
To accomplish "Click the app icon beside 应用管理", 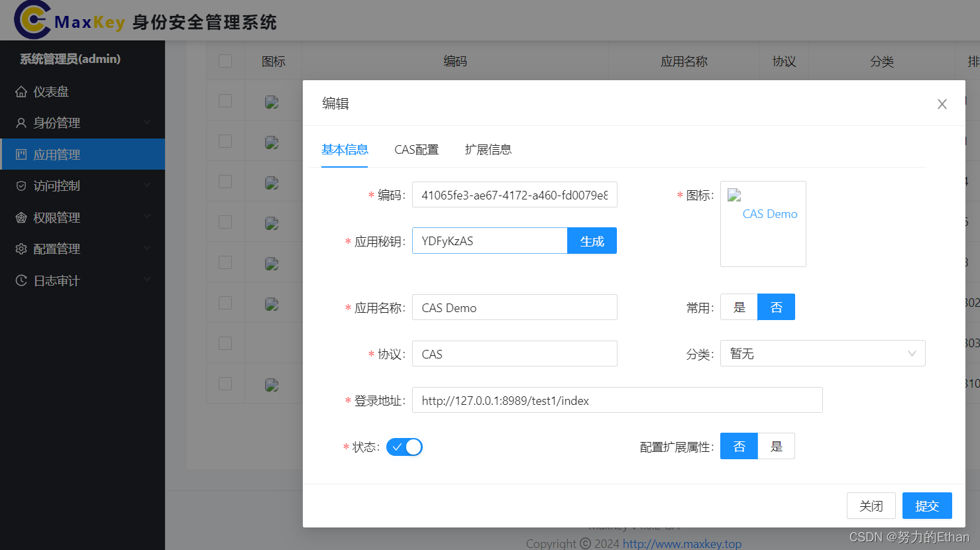I will (x=21, y=154).
